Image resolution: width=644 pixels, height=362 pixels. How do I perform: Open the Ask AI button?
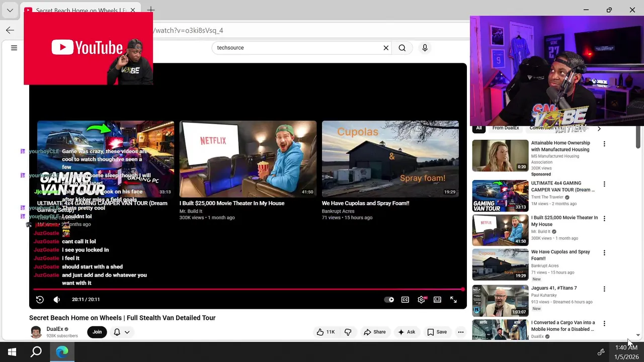click(x=406, y=332)
